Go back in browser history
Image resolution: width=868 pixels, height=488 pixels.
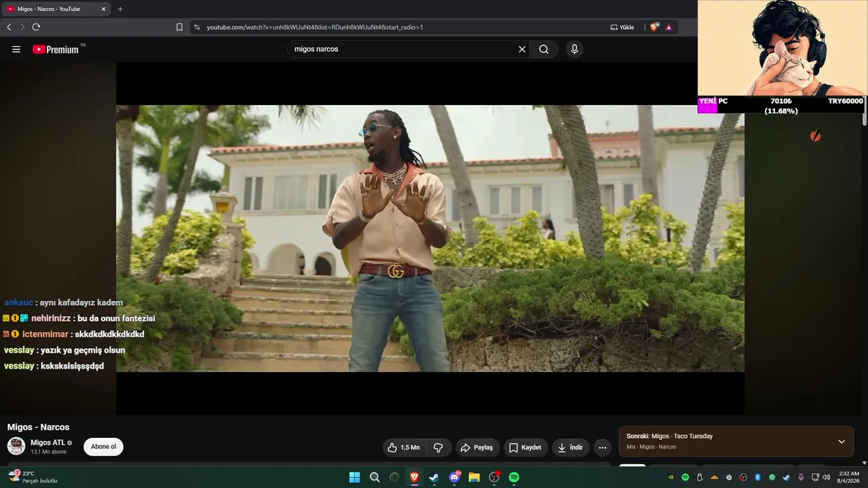(9, 27)
